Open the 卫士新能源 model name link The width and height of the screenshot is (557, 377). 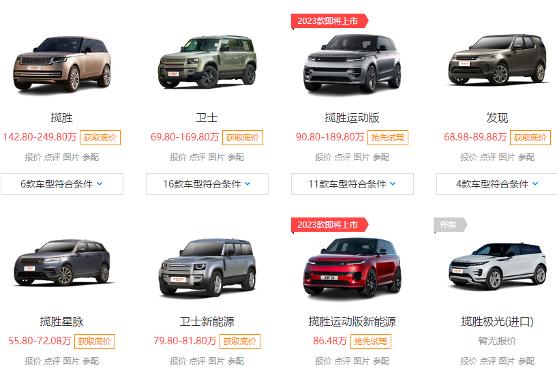click(x=207, y=322)
